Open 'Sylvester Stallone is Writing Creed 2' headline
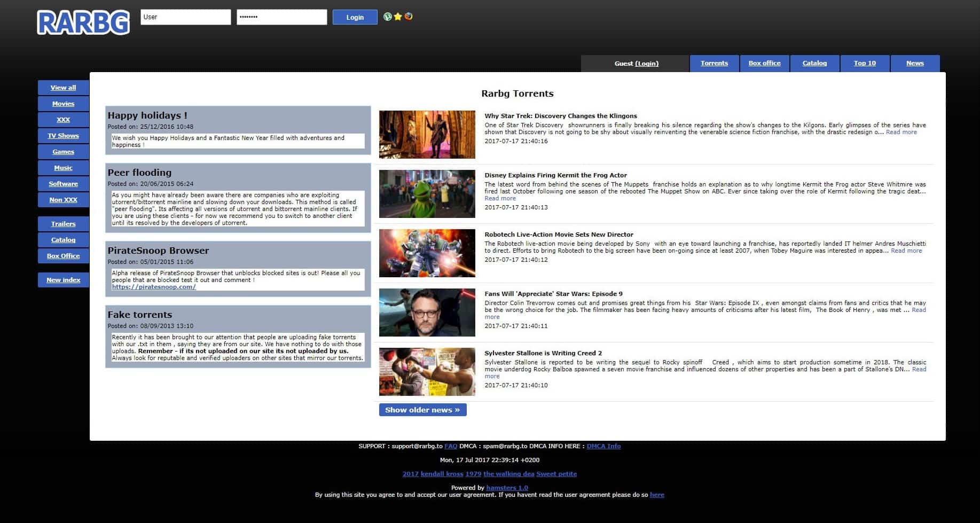The width and height of the screenshot is (980, 523). click(543, 353)
